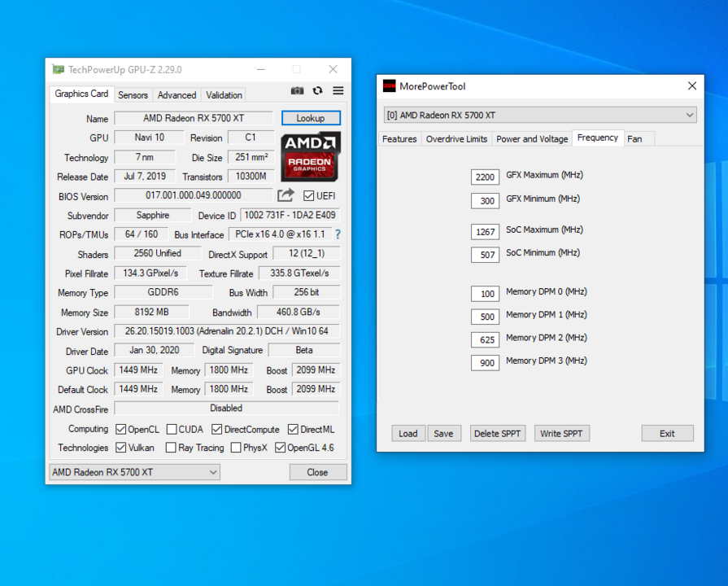The width and height of the screenshot is (728, 586).
Task: Click the Bandwidth value 460.8 GB/s
Action: pos(298,312)
